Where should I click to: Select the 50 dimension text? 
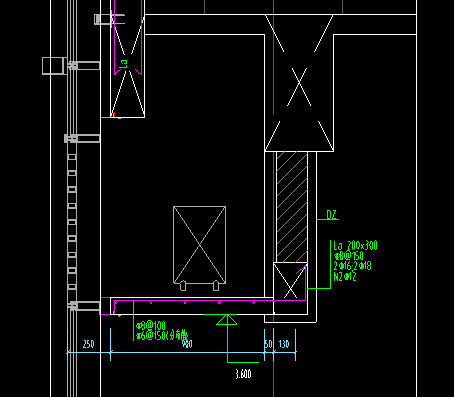click(x=268, y=344)
